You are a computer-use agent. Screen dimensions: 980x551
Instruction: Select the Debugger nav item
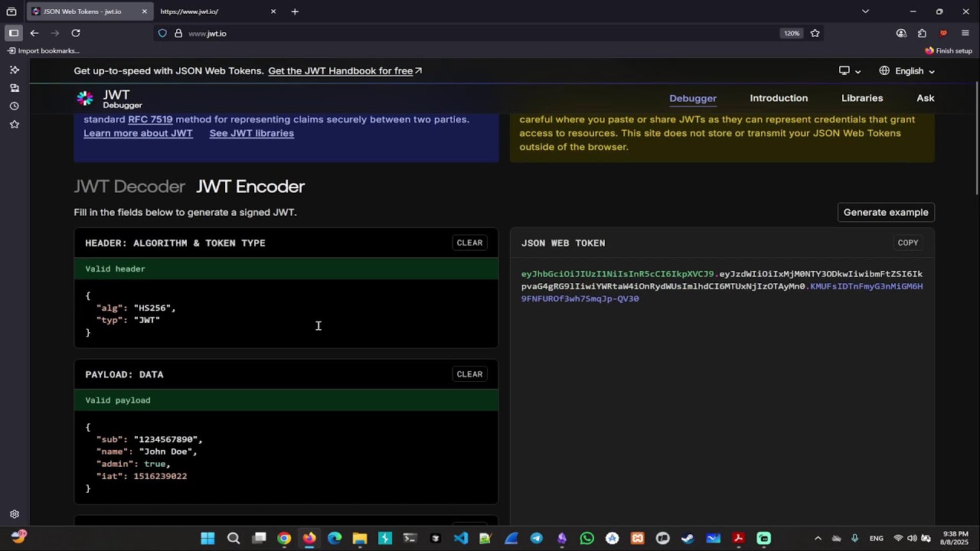coord(693,98)
